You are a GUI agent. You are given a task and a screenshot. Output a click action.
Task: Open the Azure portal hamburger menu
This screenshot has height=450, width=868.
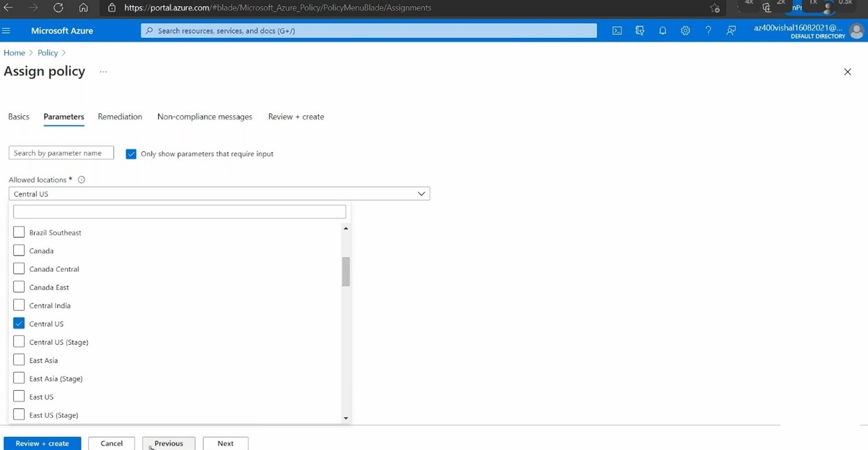[x=7, y=31]
